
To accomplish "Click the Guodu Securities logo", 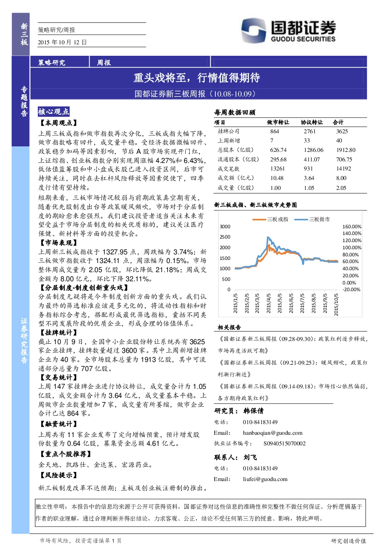I will pyautogui.click(x=288, y=31).
